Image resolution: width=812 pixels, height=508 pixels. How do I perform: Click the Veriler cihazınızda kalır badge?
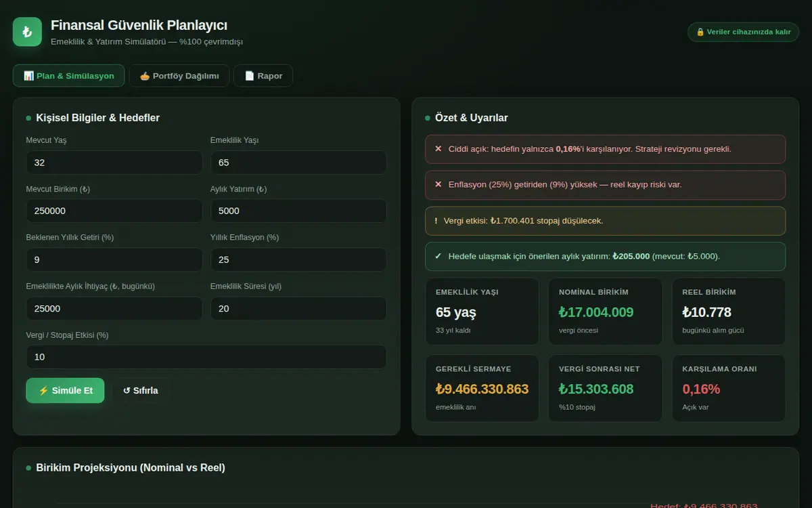pyautogui.click(x=744, y=32)
